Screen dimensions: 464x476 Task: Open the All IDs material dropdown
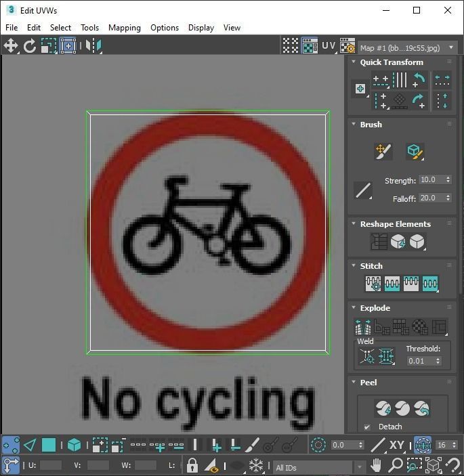[x=318, y=467]
